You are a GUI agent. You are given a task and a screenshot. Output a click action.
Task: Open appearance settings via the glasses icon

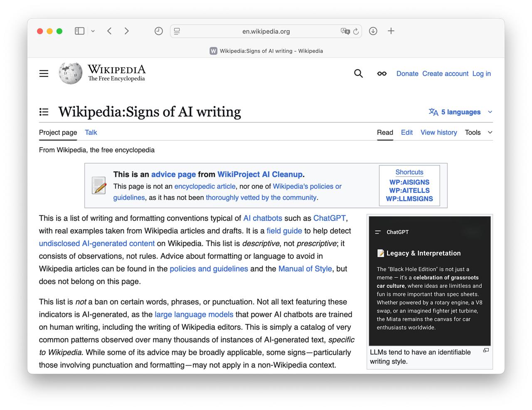point(382,73)
